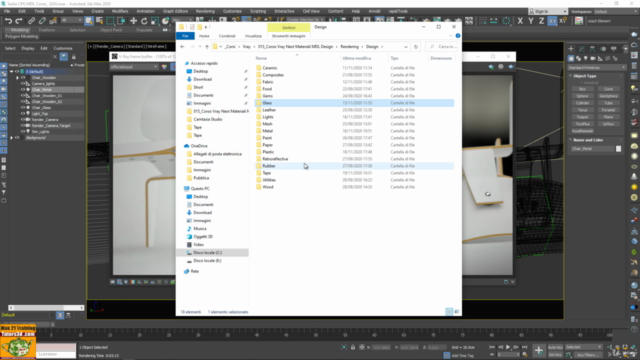Toggle visibility of Rim_Lights object

click(23, 131)
